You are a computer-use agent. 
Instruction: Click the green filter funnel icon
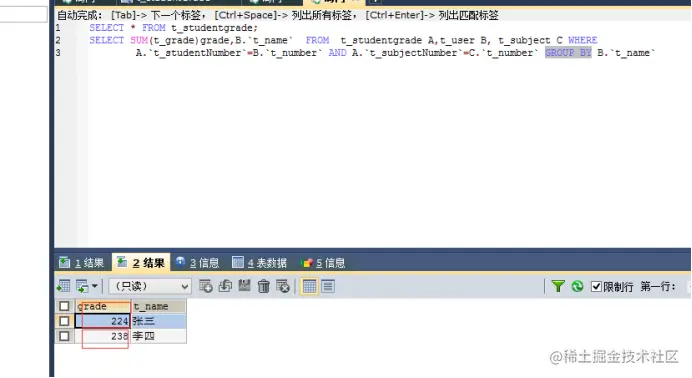coord(558,286)
